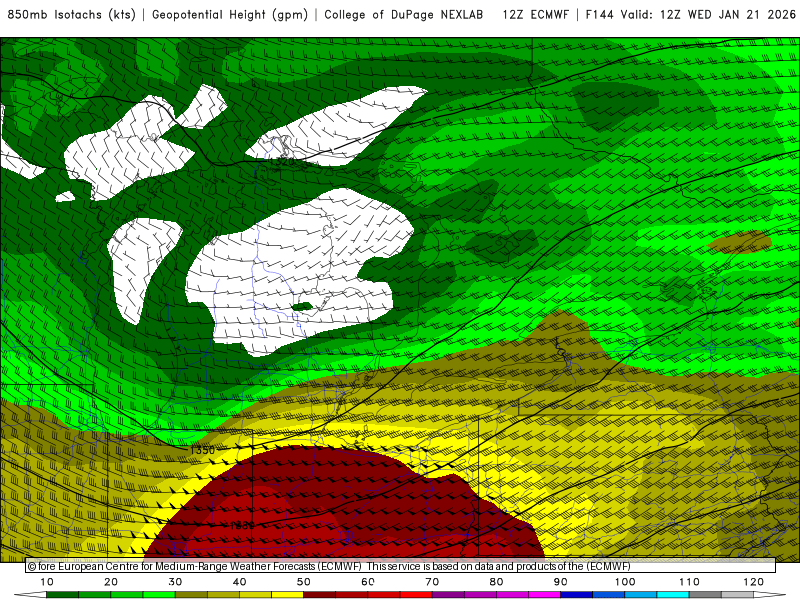Click the bright yellow legend swatch below 50

coord(287,595)
